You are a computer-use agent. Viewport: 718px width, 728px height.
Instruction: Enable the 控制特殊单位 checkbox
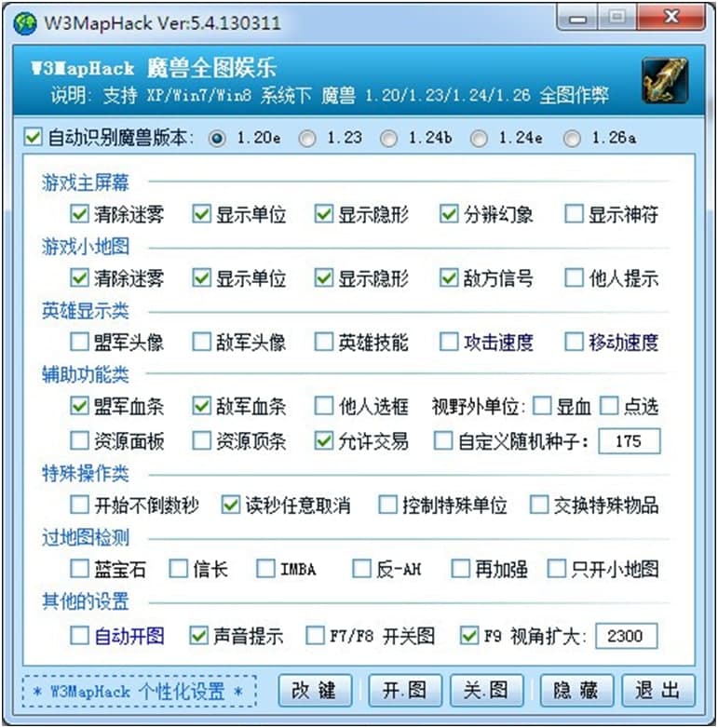tap(387, 505)
